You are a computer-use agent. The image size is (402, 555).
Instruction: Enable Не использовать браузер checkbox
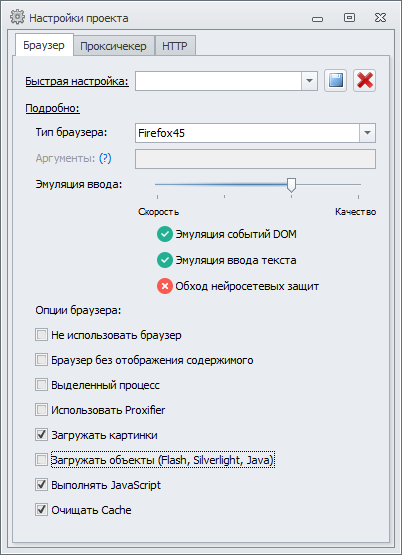tap(41, 335)
